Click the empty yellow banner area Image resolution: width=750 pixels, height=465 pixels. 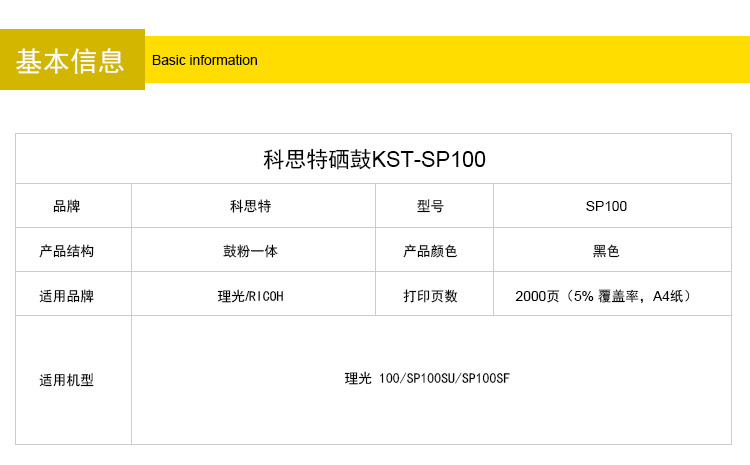click(x=500, y=60)
